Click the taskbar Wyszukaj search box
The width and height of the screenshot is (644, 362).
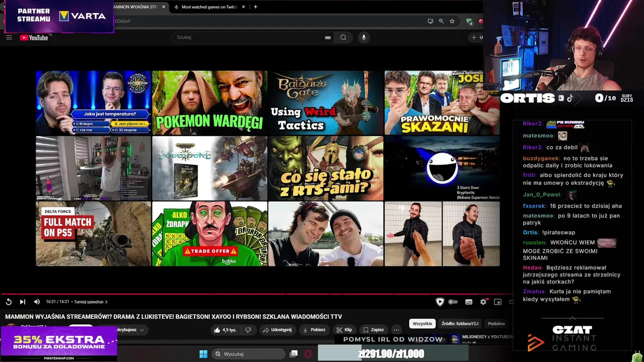click(x=249, y=354)
